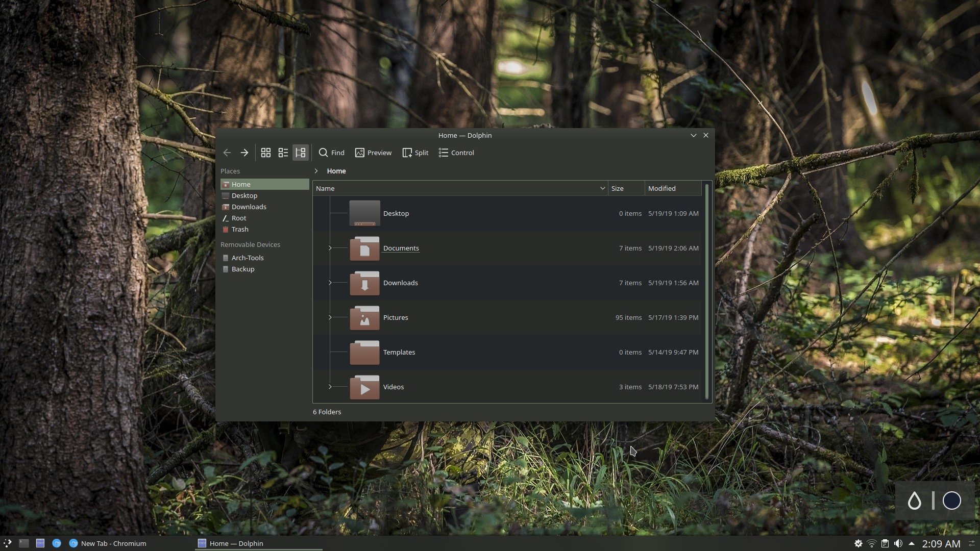Open Trash in Places panel
Viewport: 980px width, 551px height.
tap(264, 229)
